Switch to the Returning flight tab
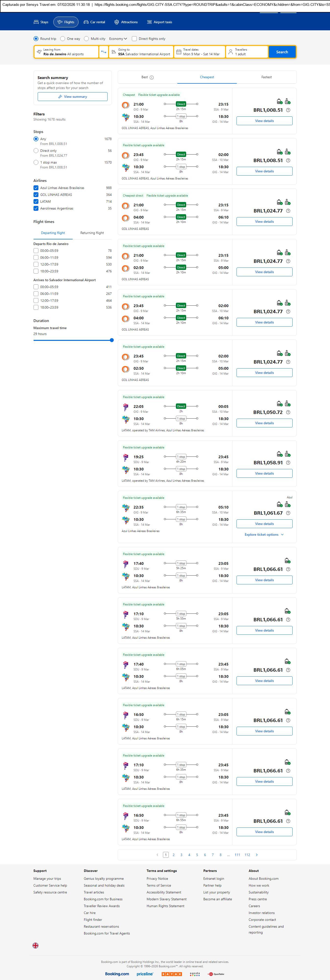 [x=92, y=233]
